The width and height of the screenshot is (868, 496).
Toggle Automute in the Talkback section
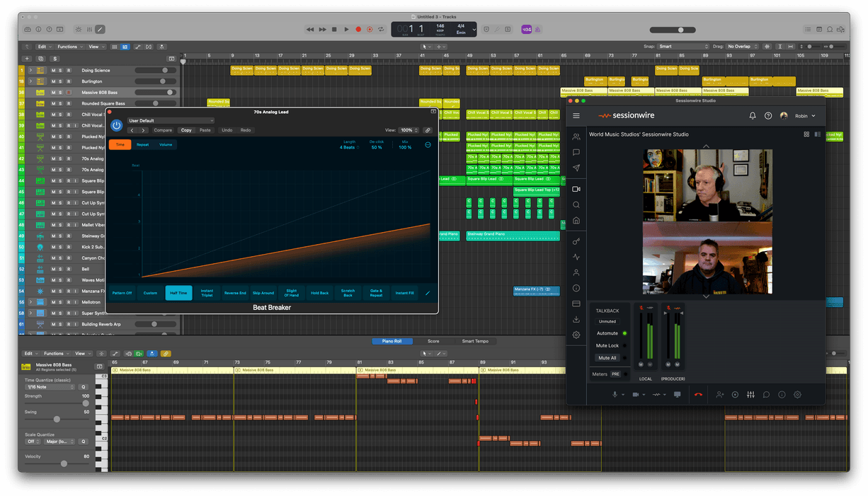609,333
